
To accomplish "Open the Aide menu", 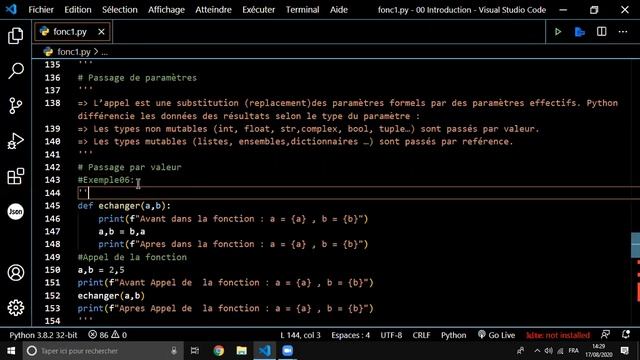I will pos(339,9).
